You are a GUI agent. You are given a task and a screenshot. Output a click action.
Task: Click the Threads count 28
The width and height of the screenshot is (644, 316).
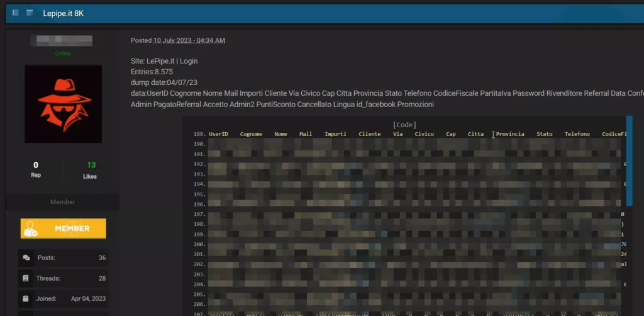102,278
